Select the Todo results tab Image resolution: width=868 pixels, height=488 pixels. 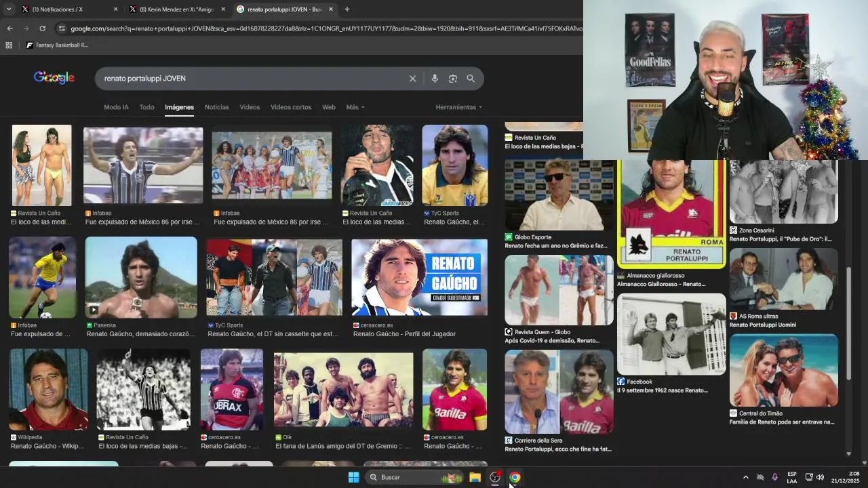coord(146,107)
